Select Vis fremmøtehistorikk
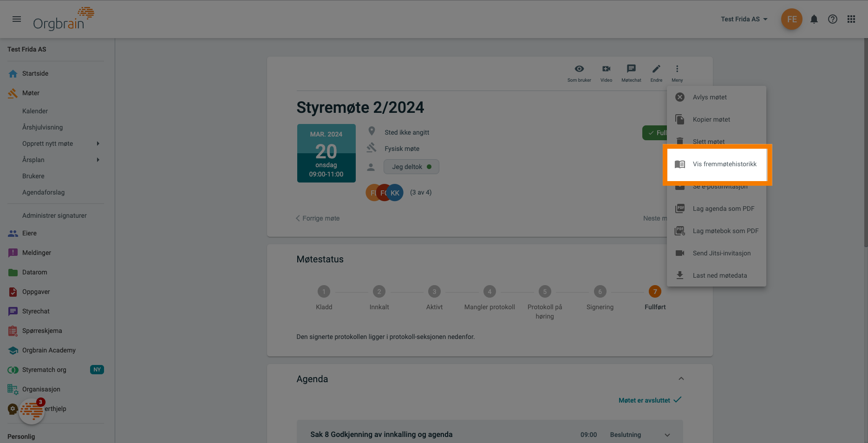The height and width of the screenshot is (443, 868). click(717, 164)
